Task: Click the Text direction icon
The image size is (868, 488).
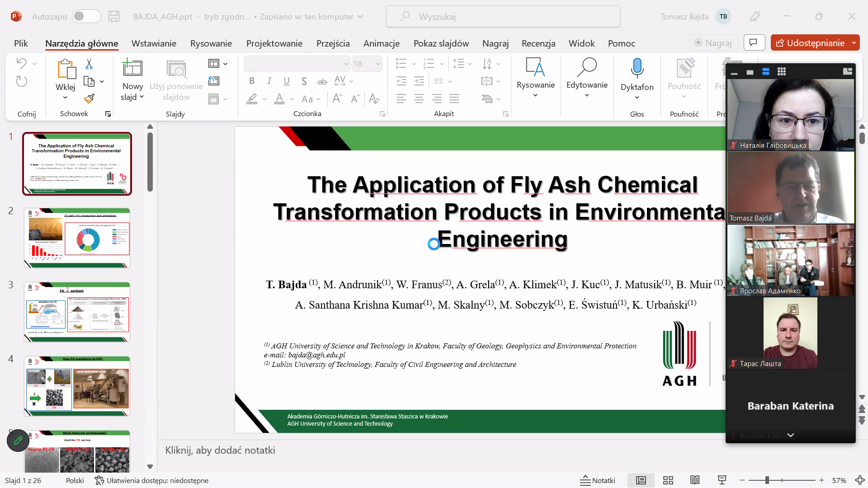Action: point(487,64)
